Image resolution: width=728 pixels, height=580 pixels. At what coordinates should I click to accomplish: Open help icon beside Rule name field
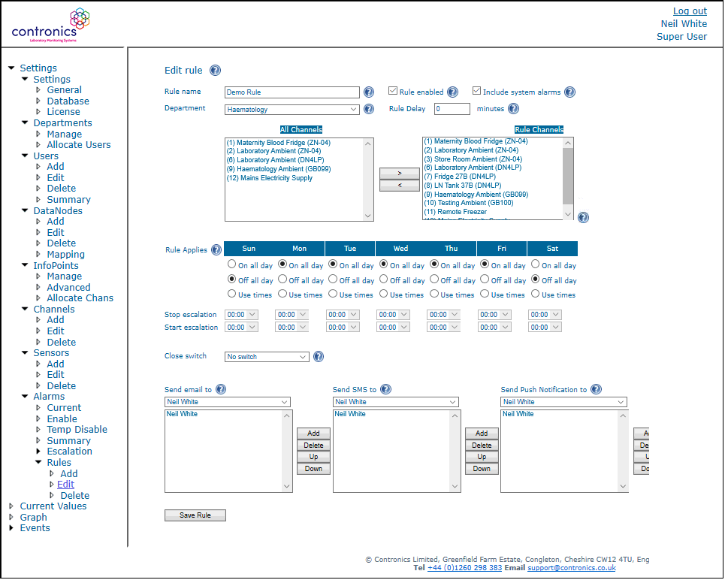pos(369,92)
